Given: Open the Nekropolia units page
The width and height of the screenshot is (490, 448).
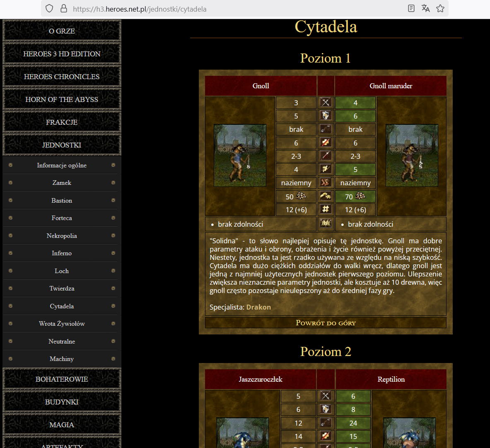Looking at the screenshot, I should (62, 236).
